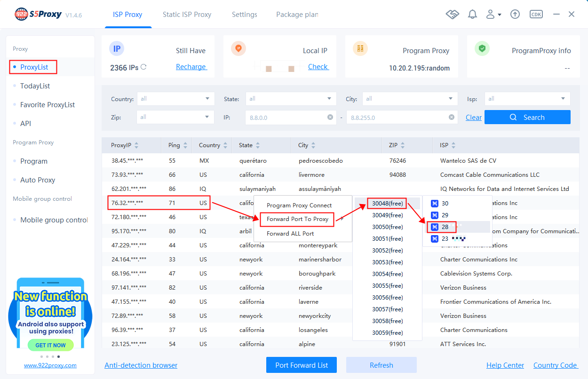
Task: Clear the start IP field 8.8.0.0
Action: point(331,118)
